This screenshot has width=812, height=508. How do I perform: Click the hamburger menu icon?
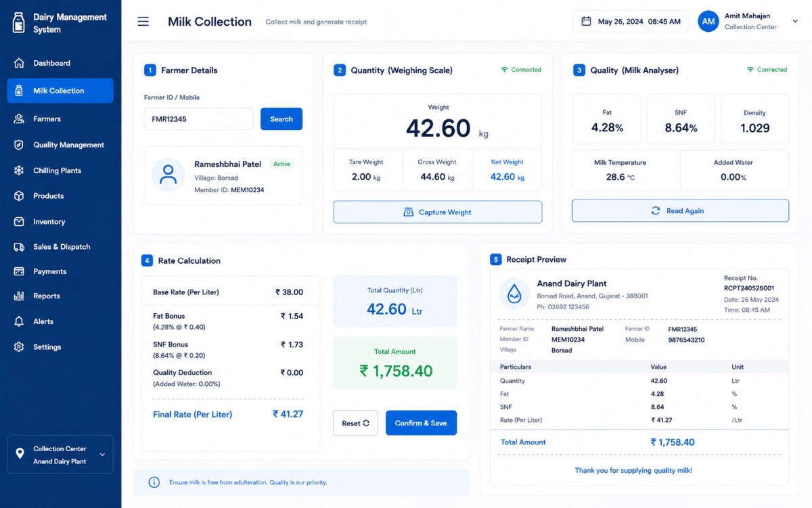143,22
